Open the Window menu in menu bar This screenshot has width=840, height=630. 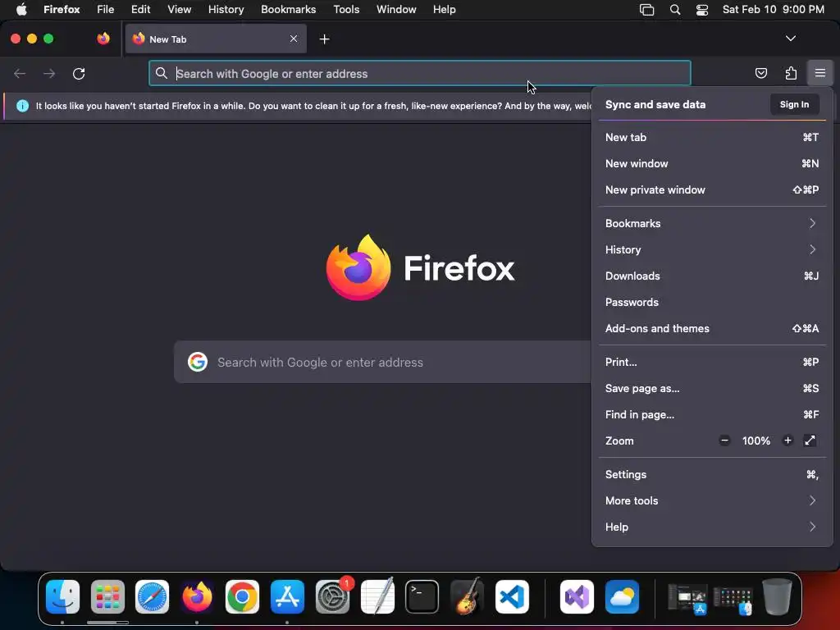[x=396, y=10]
